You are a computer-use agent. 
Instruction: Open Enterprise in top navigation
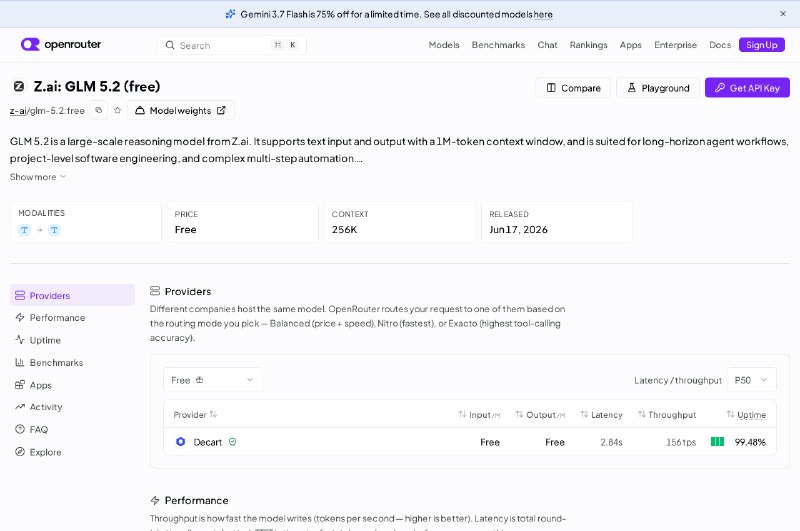point(676,45)
